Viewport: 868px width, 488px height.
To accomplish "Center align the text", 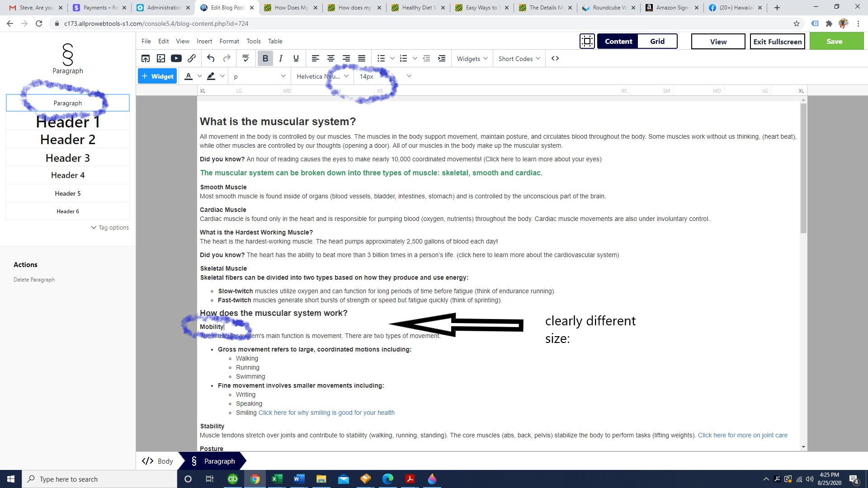I will coord(331,58).
